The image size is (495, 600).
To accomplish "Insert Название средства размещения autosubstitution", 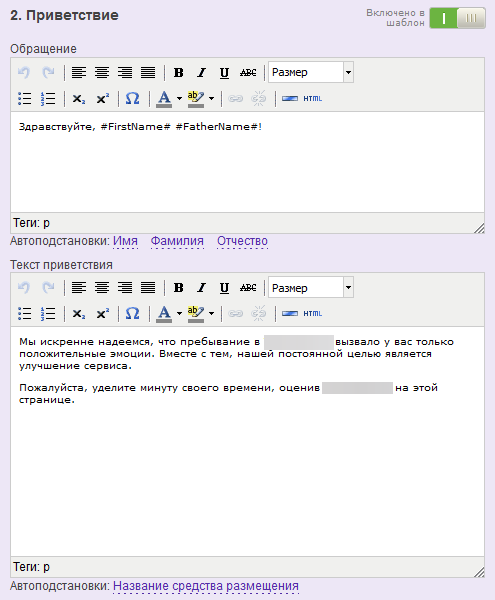I will click(206, 586).
